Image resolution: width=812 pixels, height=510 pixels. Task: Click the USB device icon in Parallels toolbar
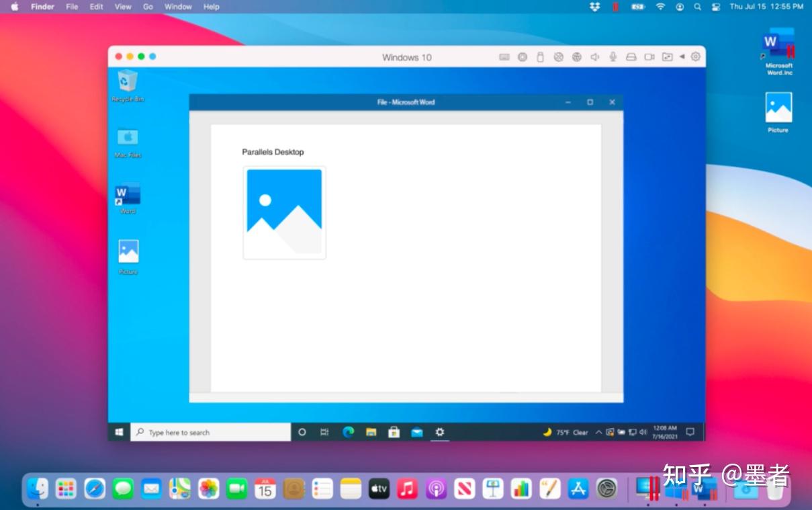540,57
